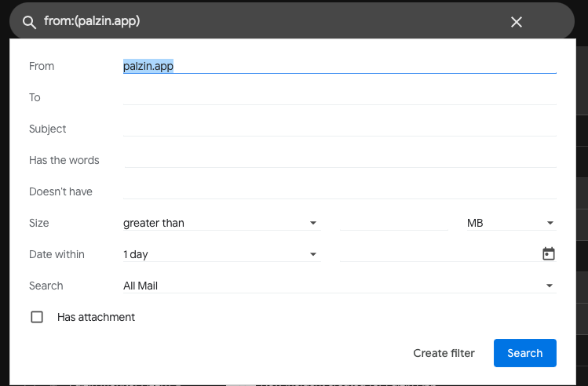This screenshot has width=588, height=386.
Task: Click the Has the words input field
Action: pos(339,160)
